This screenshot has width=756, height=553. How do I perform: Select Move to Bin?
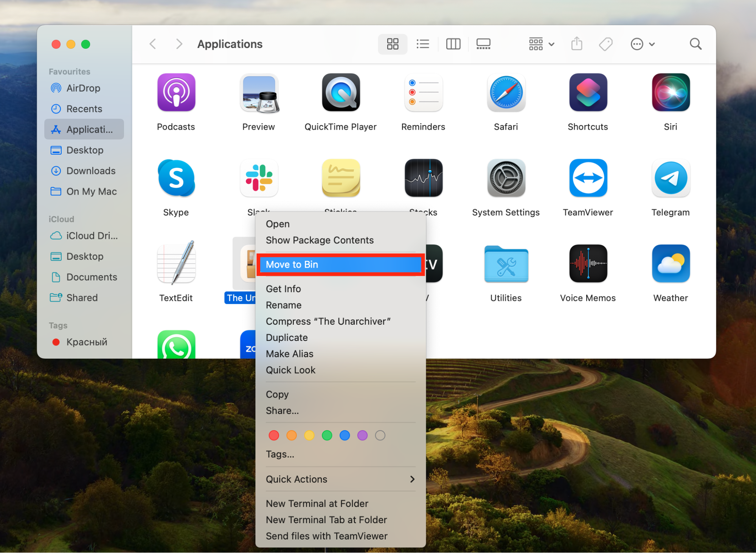pos(340,265)
